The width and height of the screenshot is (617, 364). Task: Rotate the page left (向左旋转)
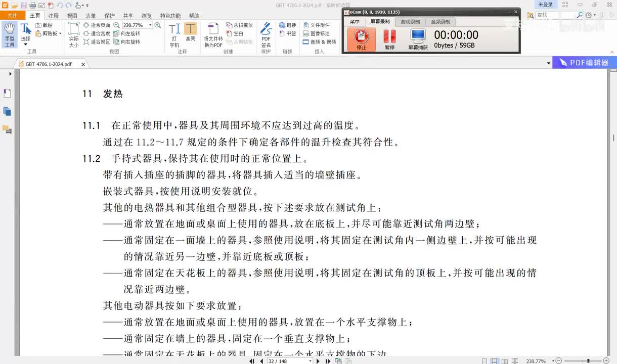coord(127,33)
